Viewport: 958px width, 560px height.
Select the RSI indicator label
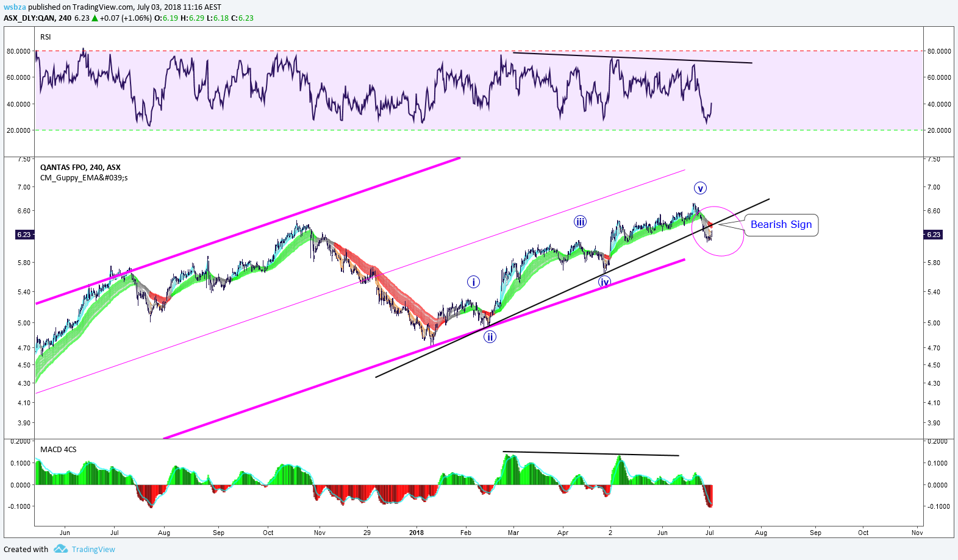pyautogui.click(x=46, y=37)
